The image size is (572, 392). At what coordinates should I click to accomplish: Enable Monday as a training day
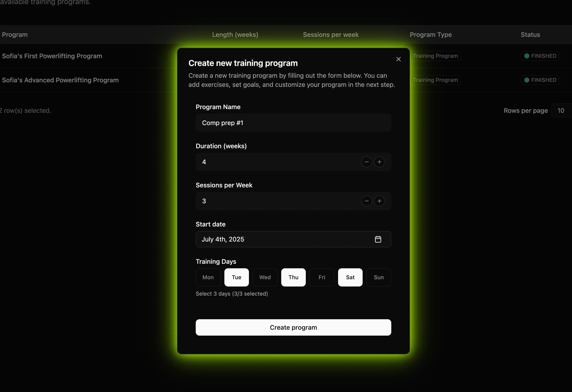(208, 277)
